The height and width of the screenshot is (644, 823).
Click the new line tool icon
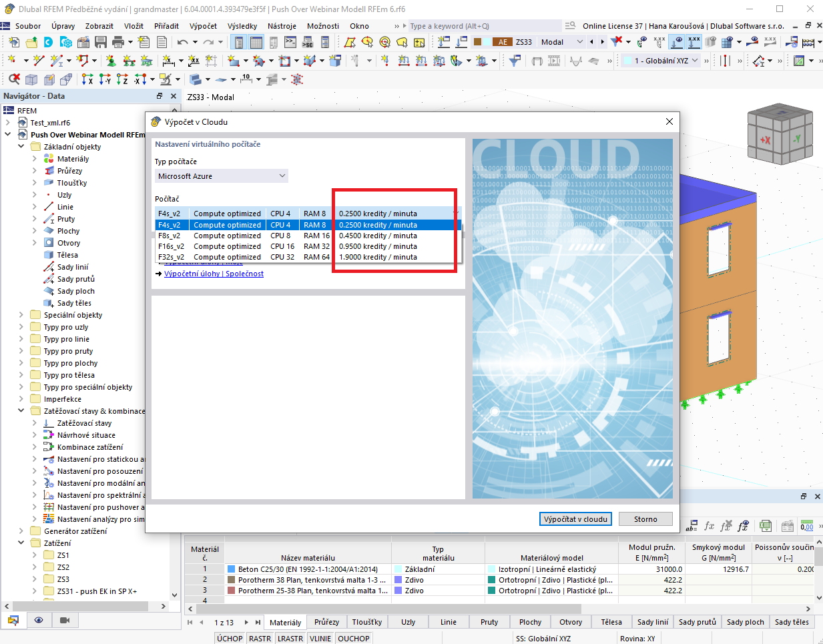[39, 61]
